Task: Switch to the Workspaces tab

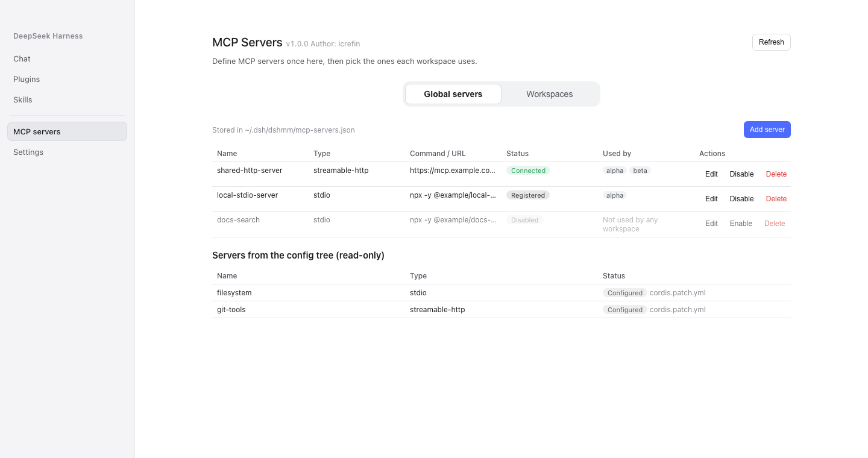Action: 550,94
